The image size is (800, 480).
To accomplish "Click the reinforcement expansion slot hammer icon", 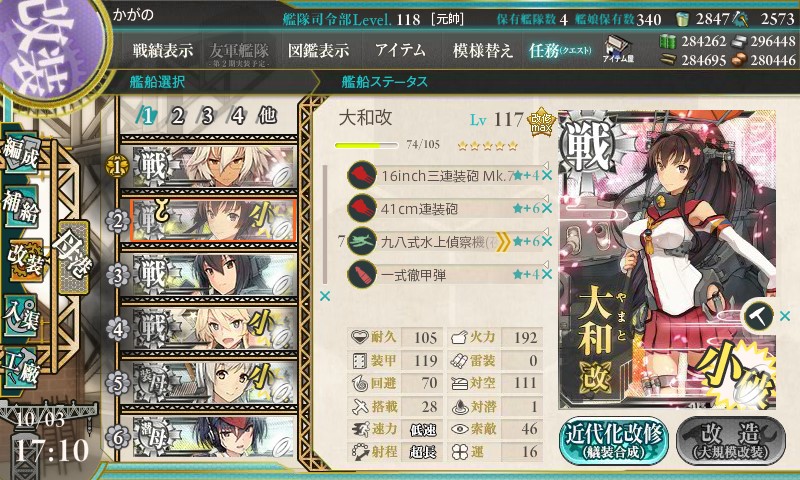I will pos(758,316).
